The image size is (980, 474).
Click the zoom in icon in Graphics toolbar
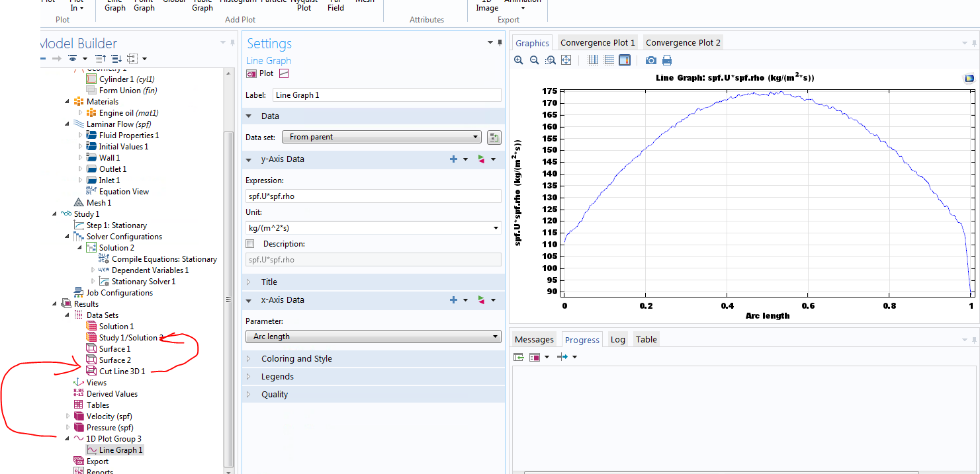pyautogui.click(x=519, y=60)
